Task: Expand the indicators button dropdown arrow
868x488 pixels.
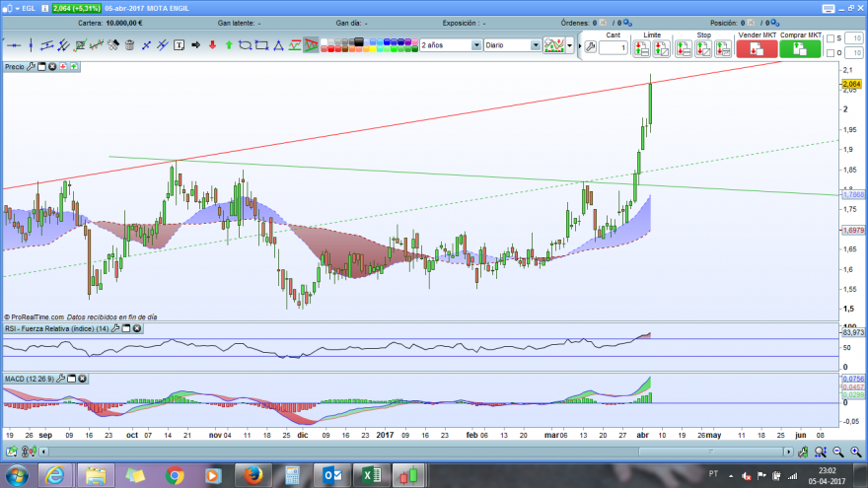Action: (570, 45)
